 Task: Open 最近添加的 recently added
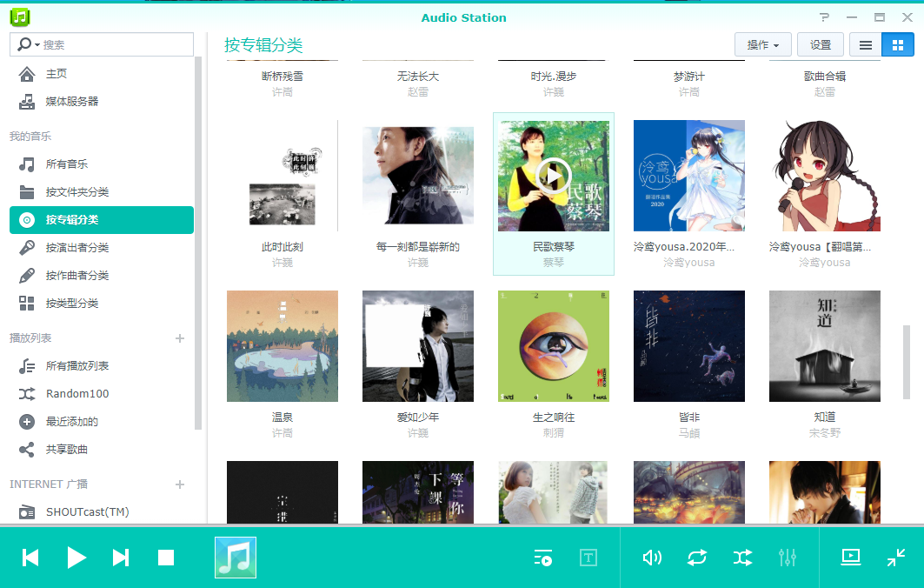(x=102, y=422)
